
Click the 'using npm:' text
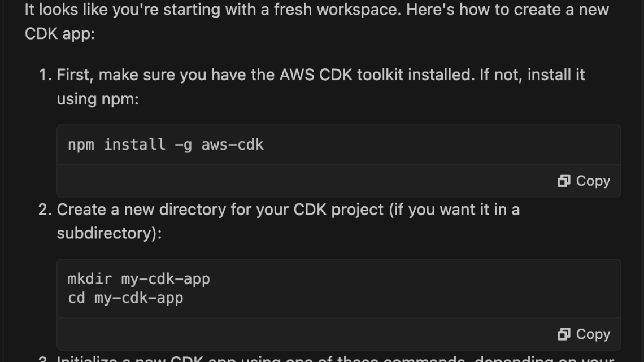pyautogui.click(x=98, y=99)
